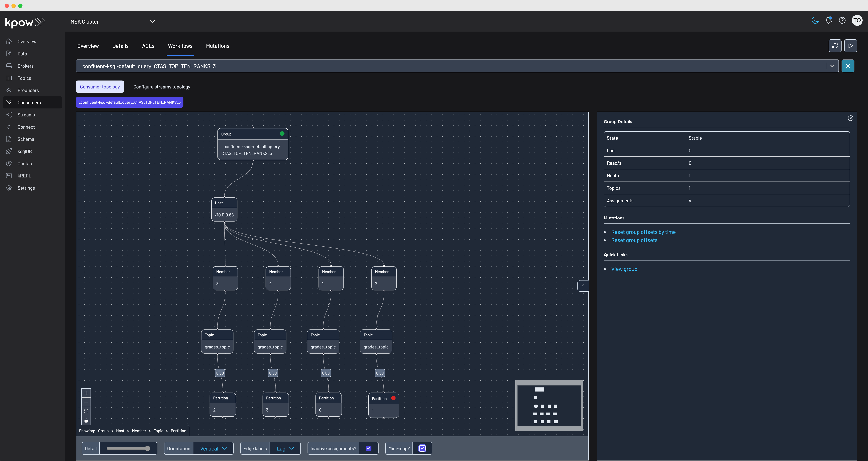Switch to the Details tab
Viewport: 868px width, 461px height.
[120, 46]
